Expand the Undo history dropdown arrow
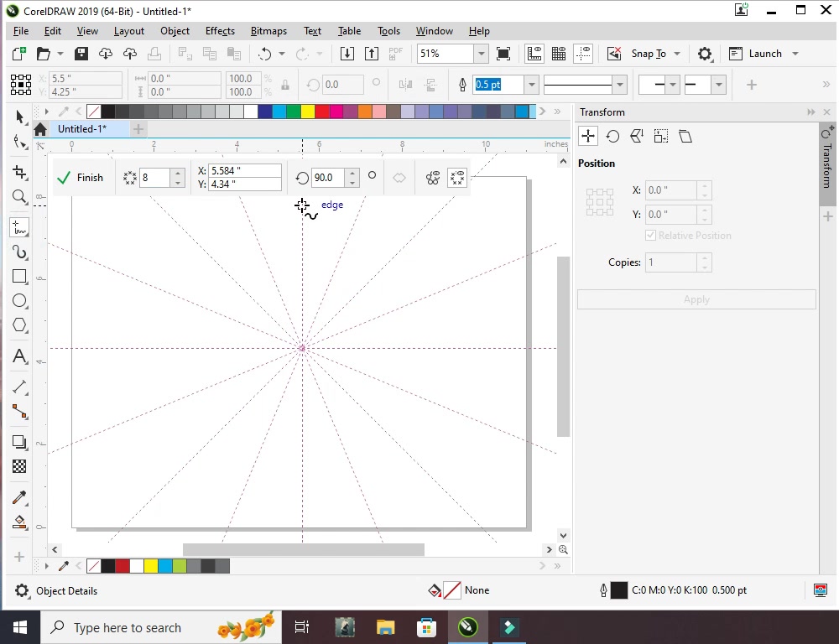This screenshot has height=644, width=839. click(x=281, y=54)
